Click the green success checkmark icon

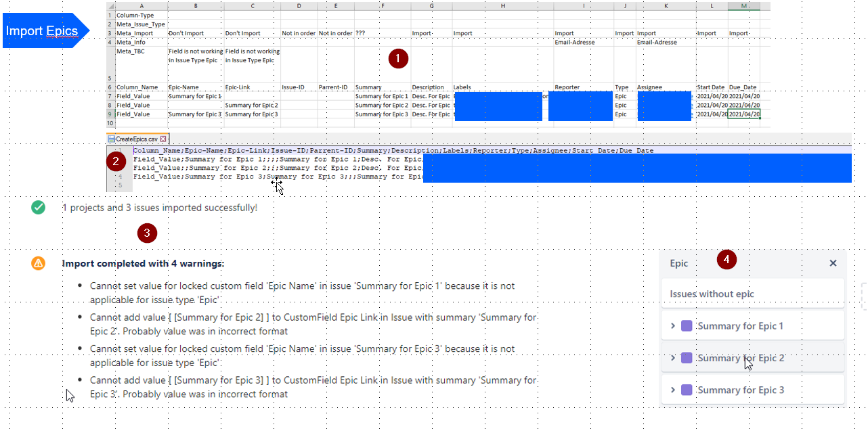pyautogui.click(x=39, y=208)
